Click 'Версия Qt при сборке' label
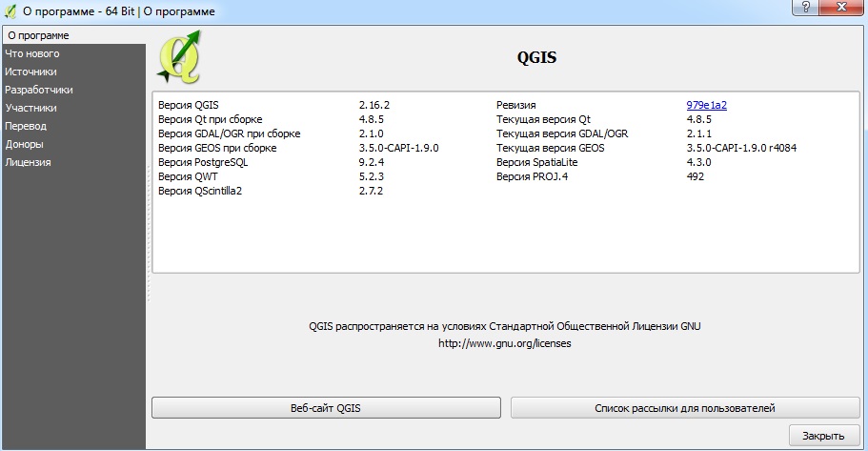 pos(211,119)
